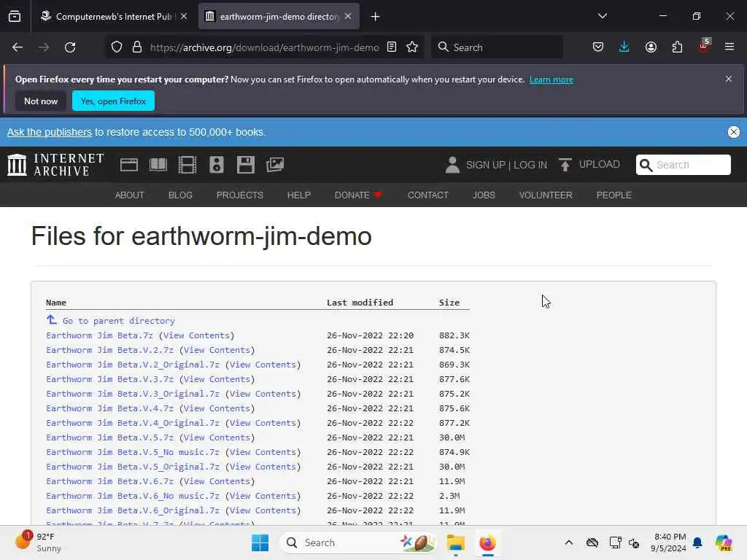The height and width of the screenshot is (560, 747).
Task: Open Copilot icon in taskbar
Action: pos(724,542)
